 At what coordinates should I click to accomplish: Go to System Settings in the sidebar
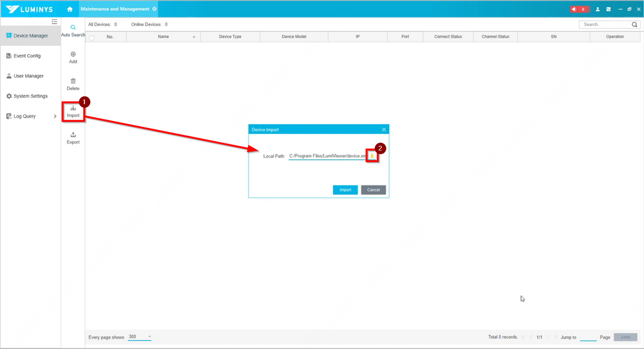pyautogui.click(x=30, y=97)
